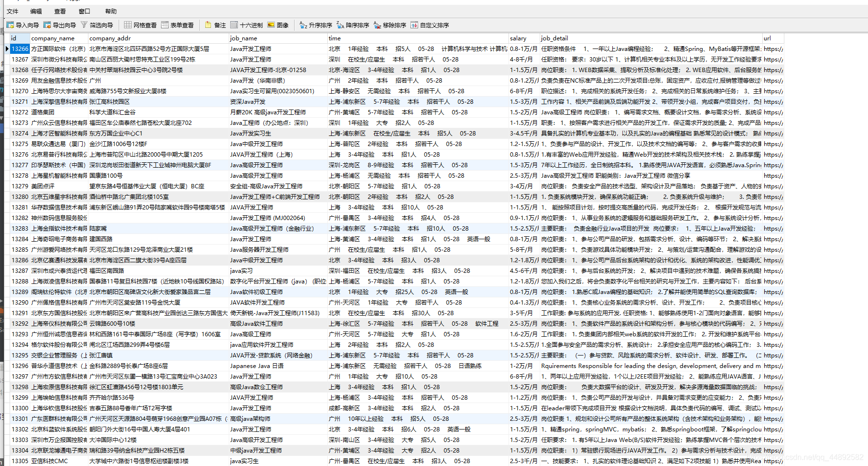Open the 文件 menu

[12, 11]
